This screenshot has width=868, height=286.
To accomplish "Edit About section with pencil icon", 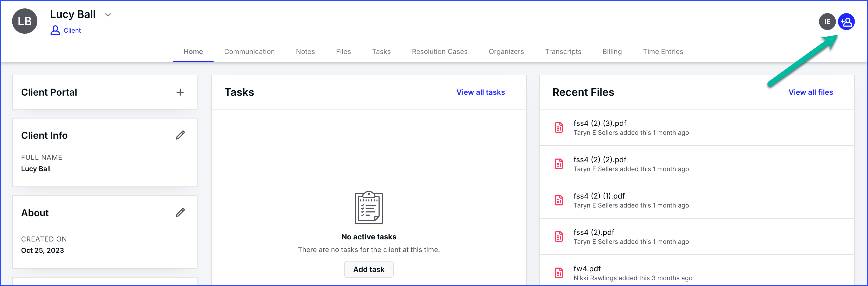I will tap(180, 213).
